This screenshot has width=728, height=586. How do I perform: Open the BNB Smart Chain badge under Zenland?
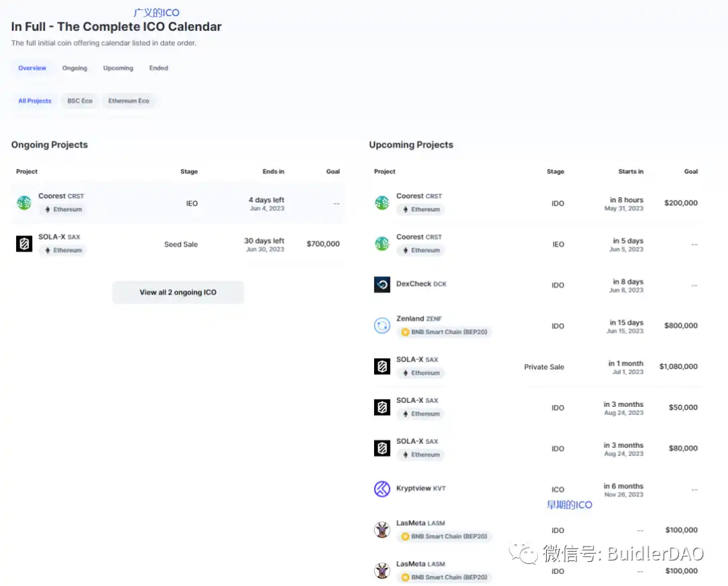pos(444,332)
